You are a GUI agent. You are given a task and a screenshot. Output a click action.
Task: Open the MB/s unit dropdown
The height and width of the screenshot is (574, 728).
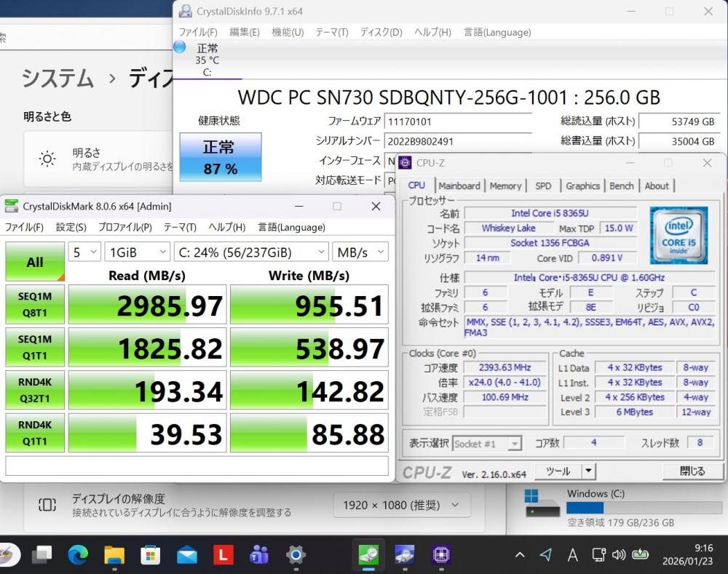pyautogui.click(x=360, y=252)
